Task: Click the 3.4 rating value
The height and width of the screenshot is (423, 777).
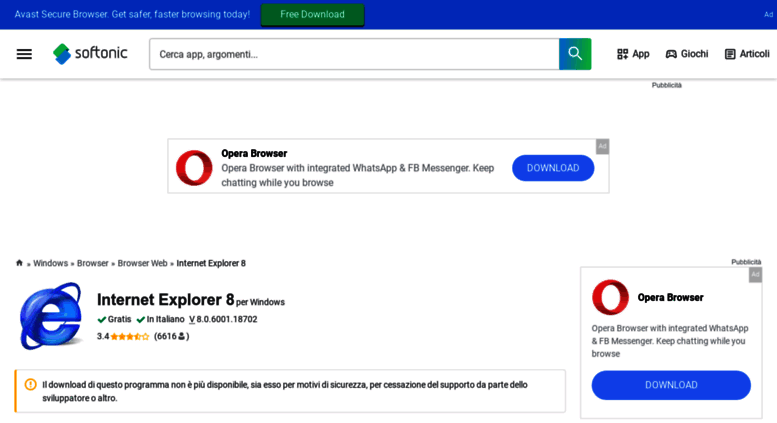Action: tap(103, 336)
